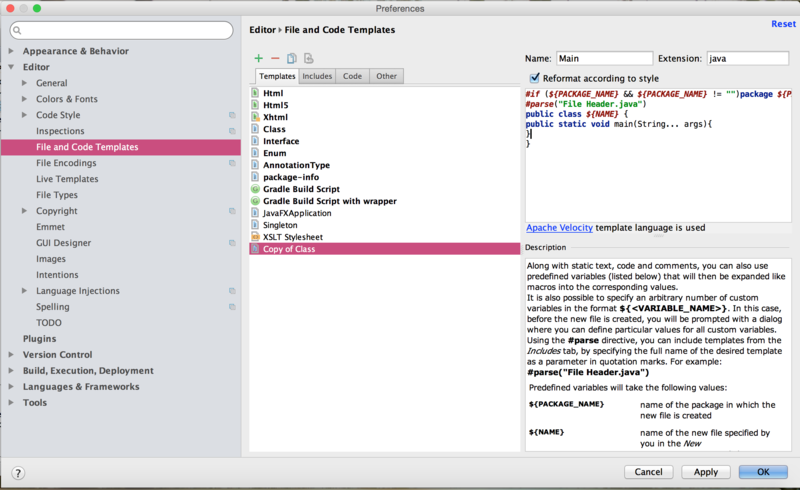Click Editor in the breadcrumb header
This screenshot has width=800, height=490.
(262, 30)
